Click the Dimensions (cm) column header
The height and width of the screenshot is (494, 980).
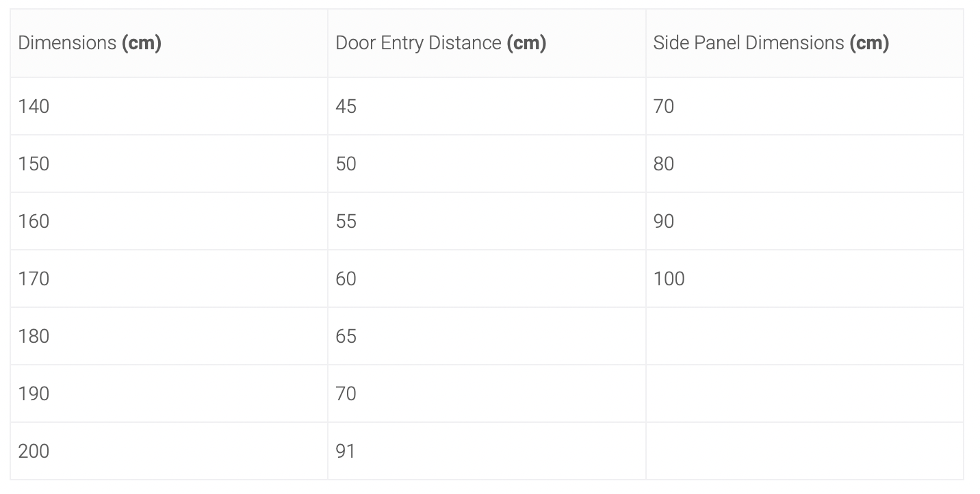[169, 43]
